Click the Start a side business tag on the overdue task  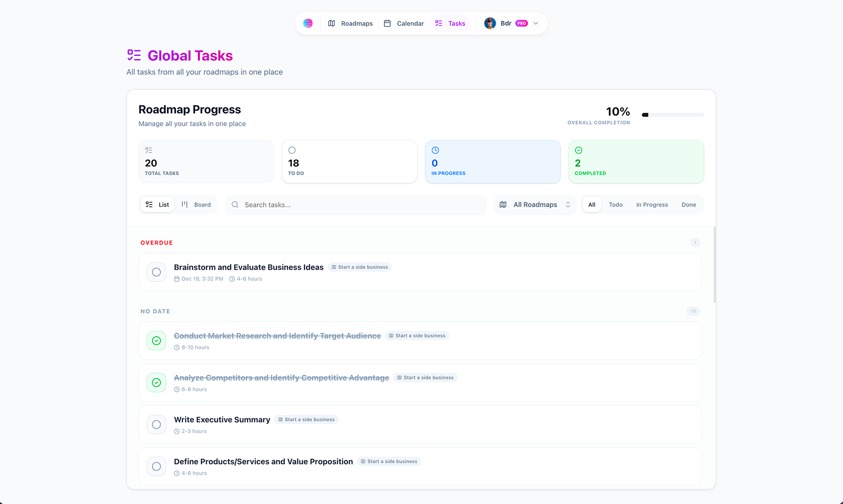click(x=360, y=267)
